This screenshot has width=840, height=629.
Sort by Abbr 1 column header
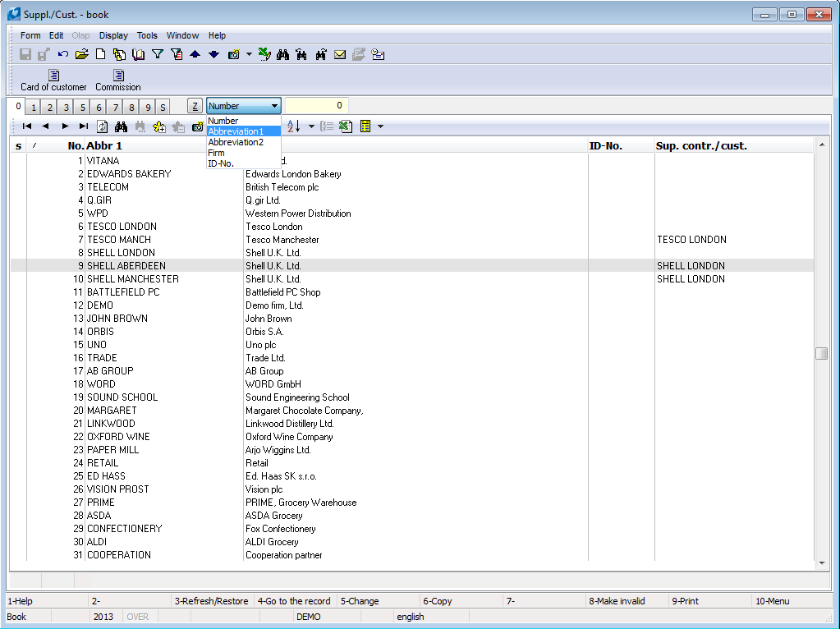tap(104, 145)
